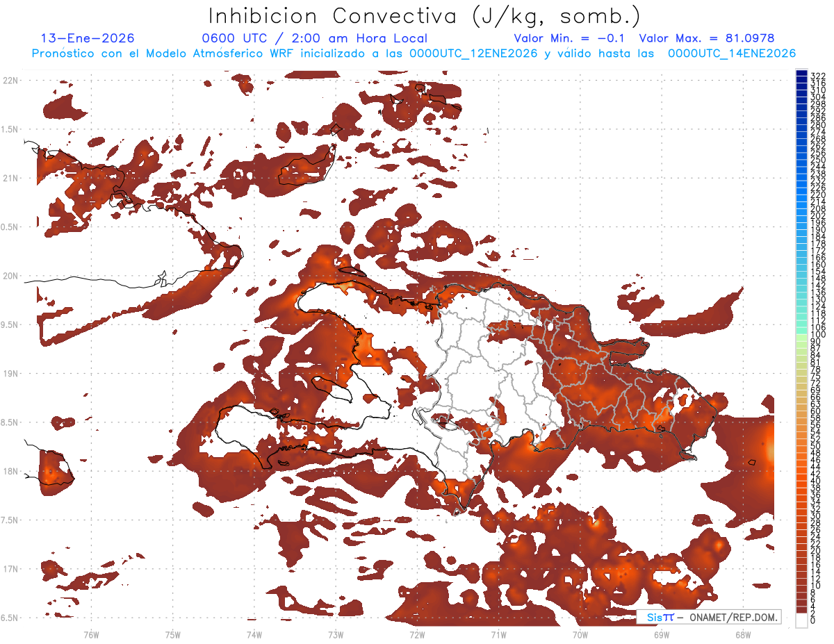Screen dimensions: 834x644
Task: Click the "6.5N" latitude label
Action: point(10,618)
